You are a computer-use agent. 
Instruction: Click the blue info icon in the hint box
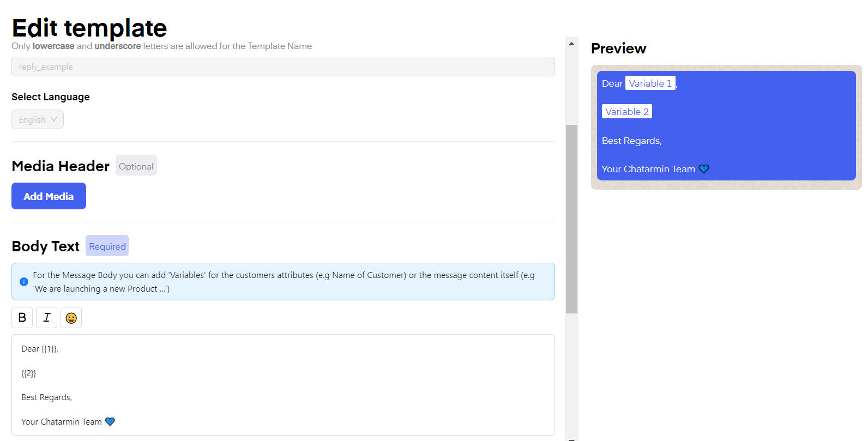[23, 282]
